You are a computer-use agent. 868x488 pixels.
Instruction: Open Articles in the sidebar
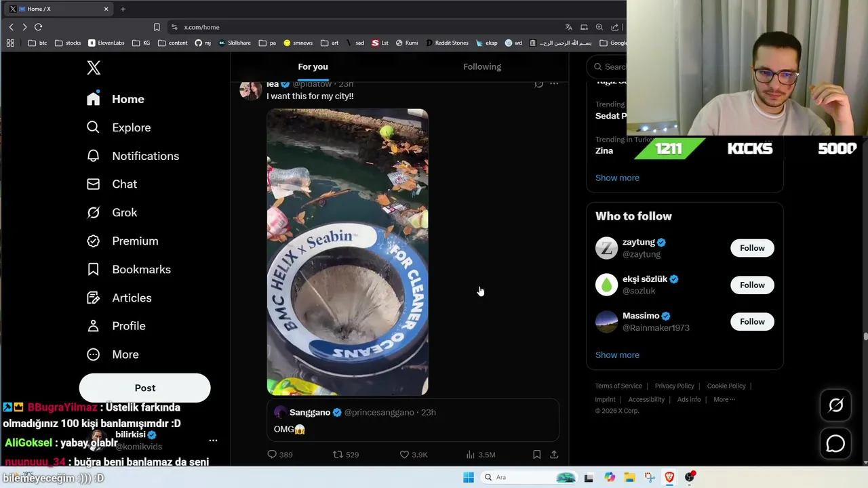click(119, 298)
